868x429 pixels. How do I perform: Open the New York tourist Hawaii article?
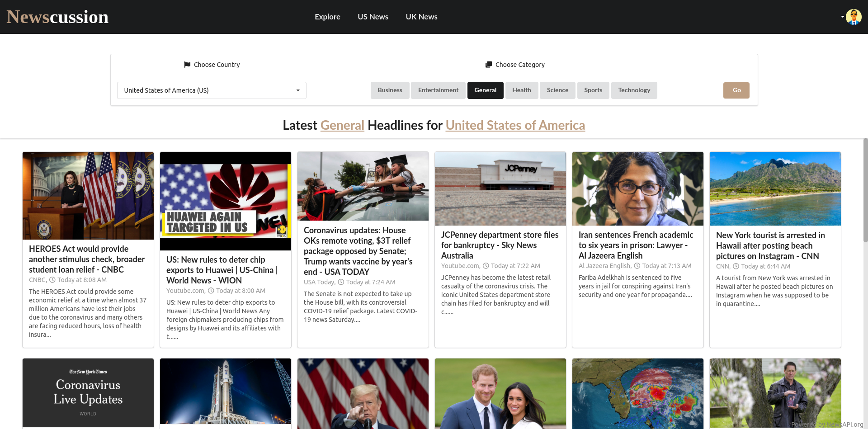click(770, 245)
